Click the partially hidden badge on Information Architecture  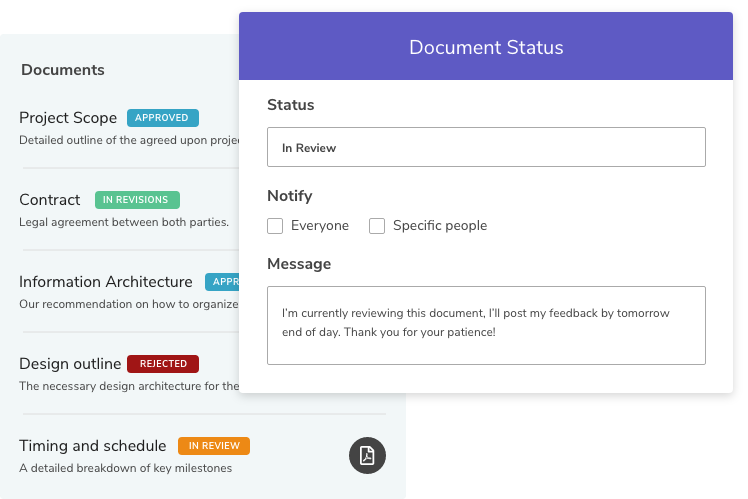(222, 282)
